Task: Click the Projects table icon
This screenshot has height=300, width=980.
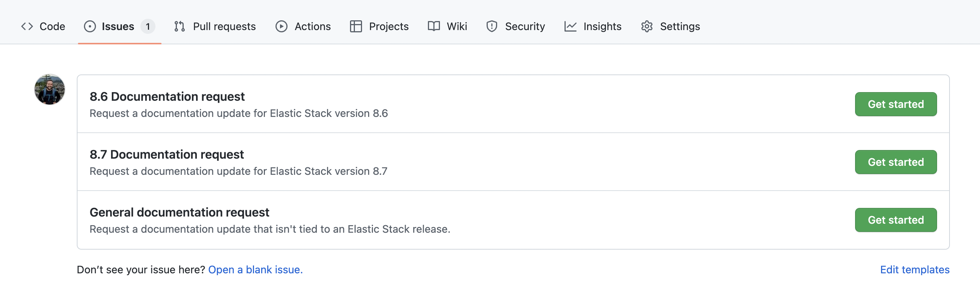Action: pyautogui.click(x=356, y=26)
